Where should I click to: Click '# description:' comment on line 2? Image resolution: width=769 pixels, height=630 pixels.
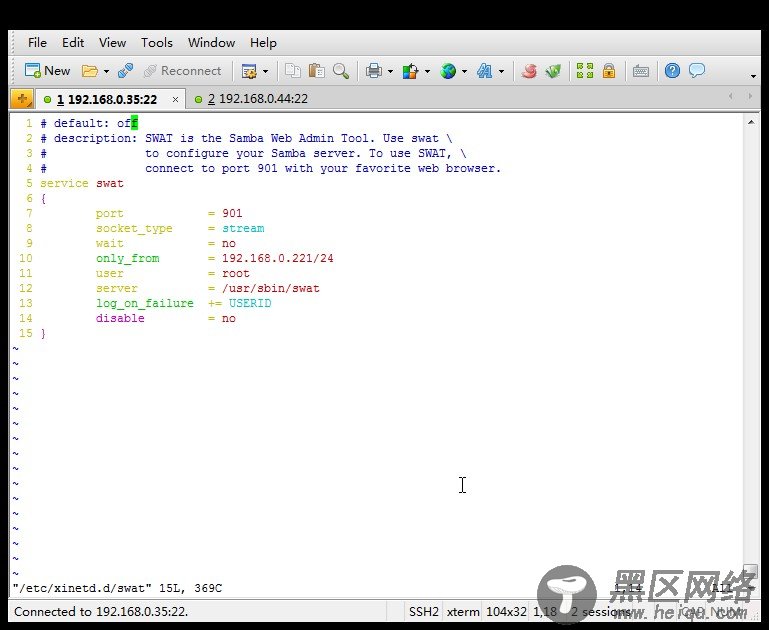[x=89, y=139]
